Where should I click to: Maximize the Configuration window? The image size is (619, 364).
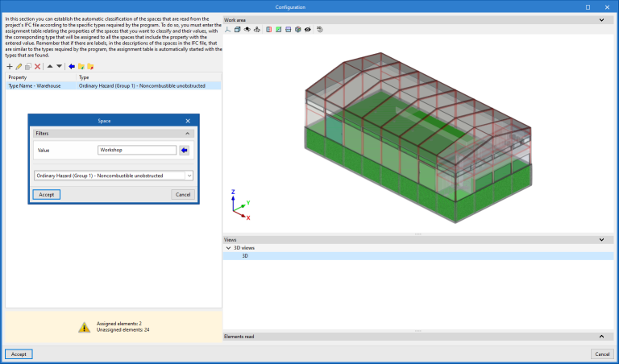coord(588,7)
